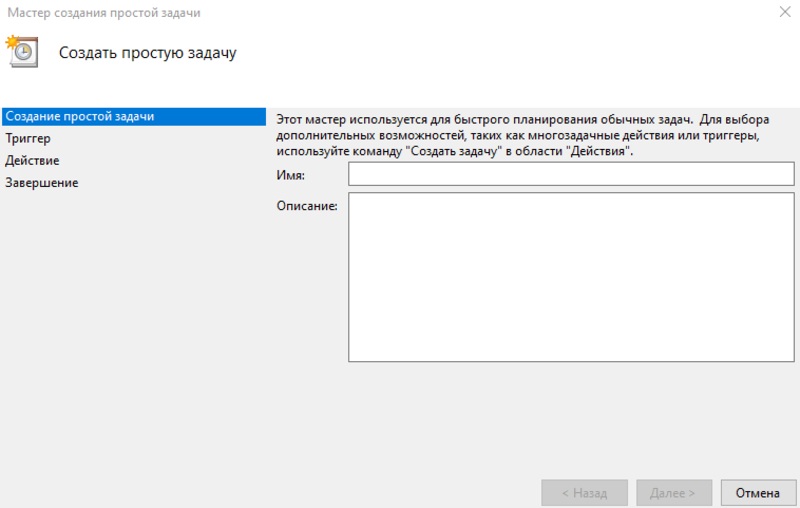Click the Имя: field label
The height and width of the screenshot is (508, 800).
290,176
